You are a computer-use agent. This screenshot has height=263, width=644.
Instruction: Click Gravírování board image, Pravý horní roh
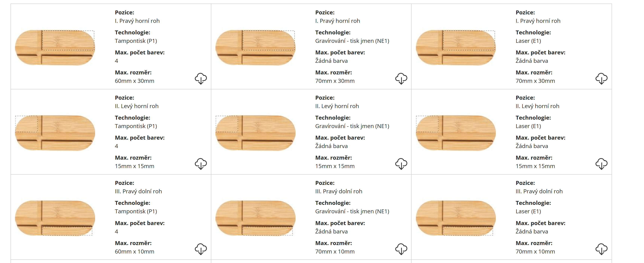pos(255,47)
